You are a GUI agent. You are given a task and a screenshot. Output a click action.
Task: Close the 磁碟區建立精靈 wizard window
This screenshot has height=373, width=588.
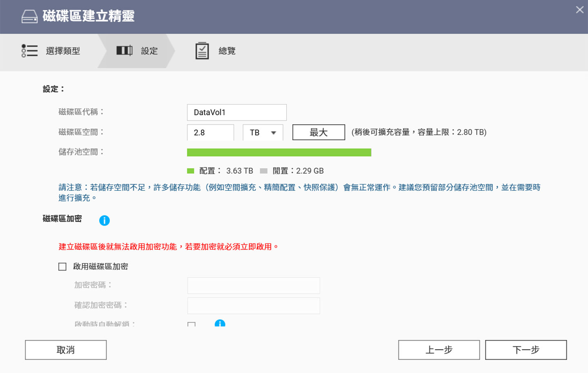579,10
